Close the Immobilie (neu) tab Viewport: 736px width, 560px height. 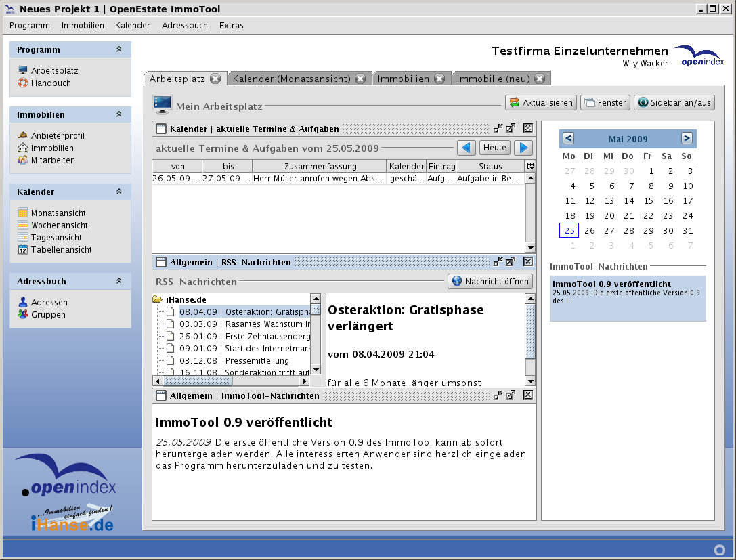[540, 79]
